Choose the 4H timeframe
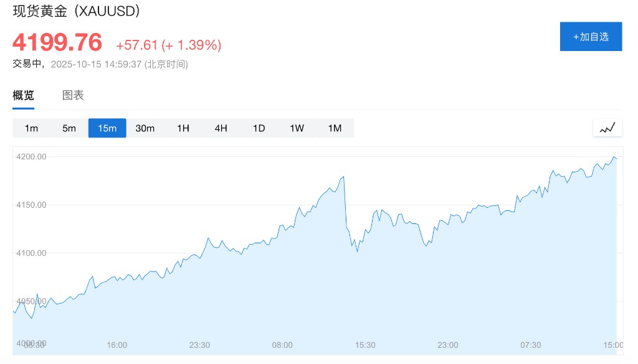This screenshot has height=364, width=638. point(221,128)
